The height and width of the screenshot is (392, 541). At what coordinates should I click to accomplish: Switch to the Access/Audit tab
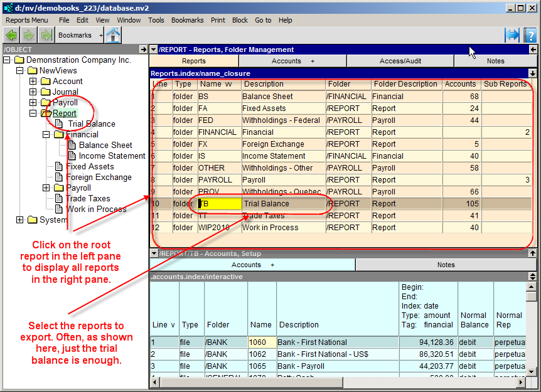tap(400, 61)
